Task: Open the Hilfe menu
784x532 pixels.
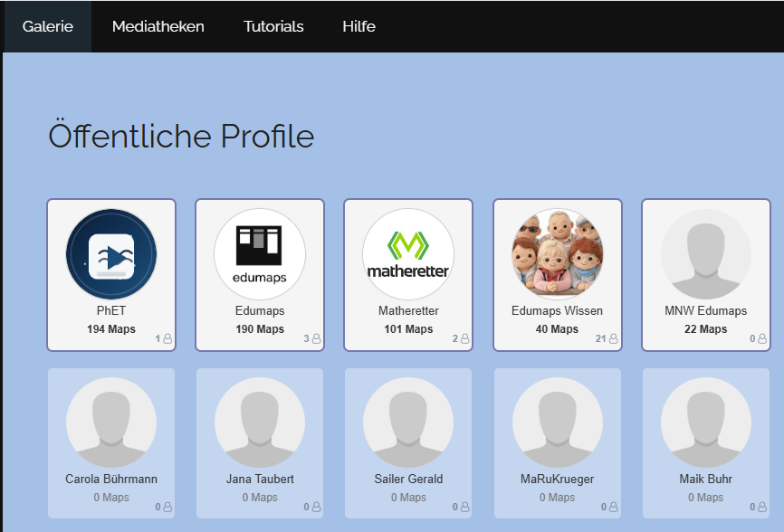Action: tap(359, 26)
